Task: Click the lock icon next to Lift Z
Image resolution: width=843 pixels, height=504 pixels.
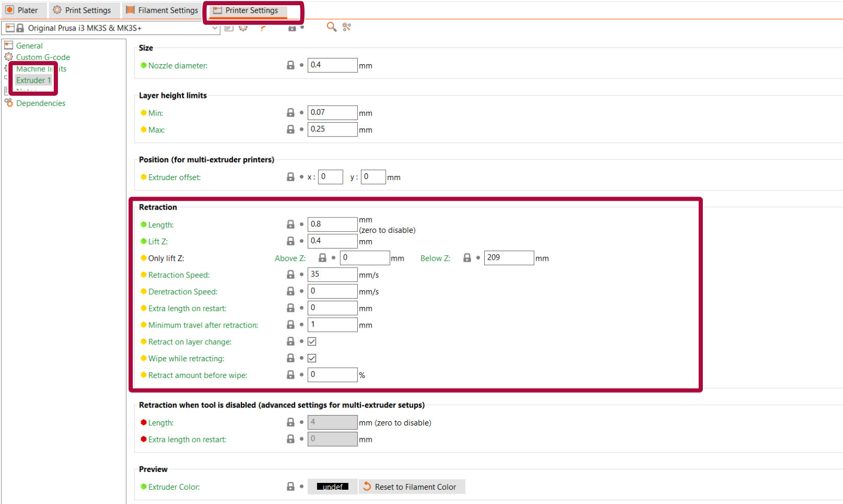Action: tap(290, 241)
